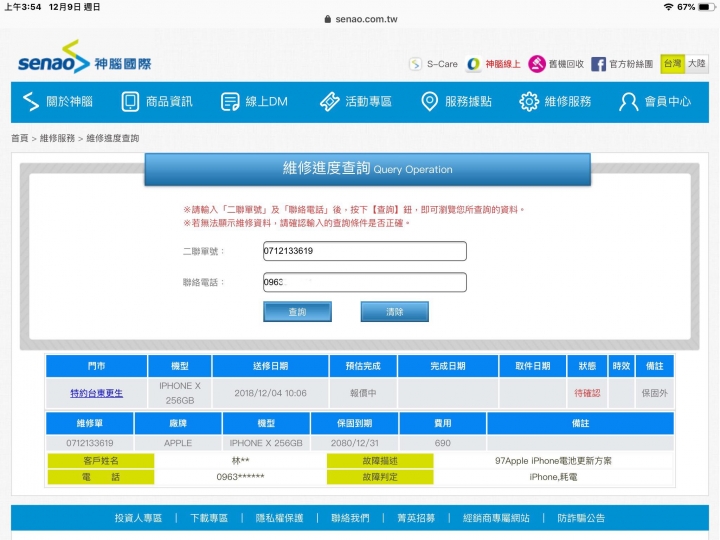The image size is (720, 540).
Task: Click the 保固外 remark cell
Action: pos(654,393)
